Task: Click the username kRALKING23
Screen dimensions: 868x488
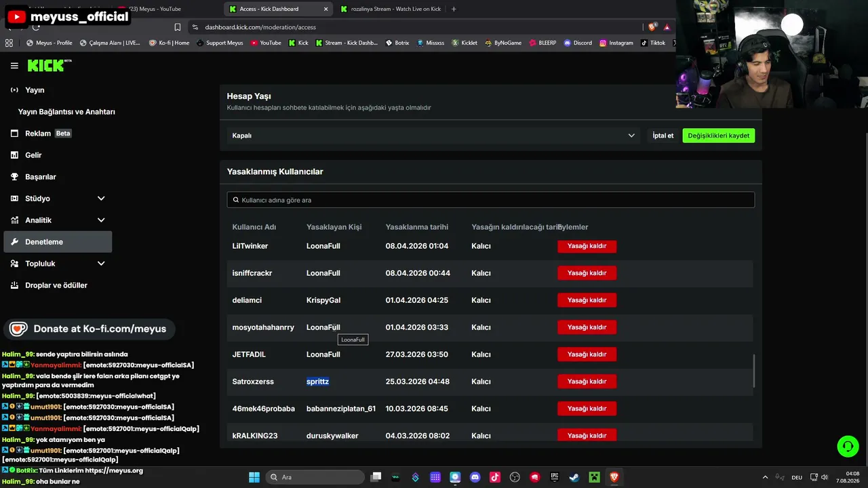Action: tap(255, 436)
